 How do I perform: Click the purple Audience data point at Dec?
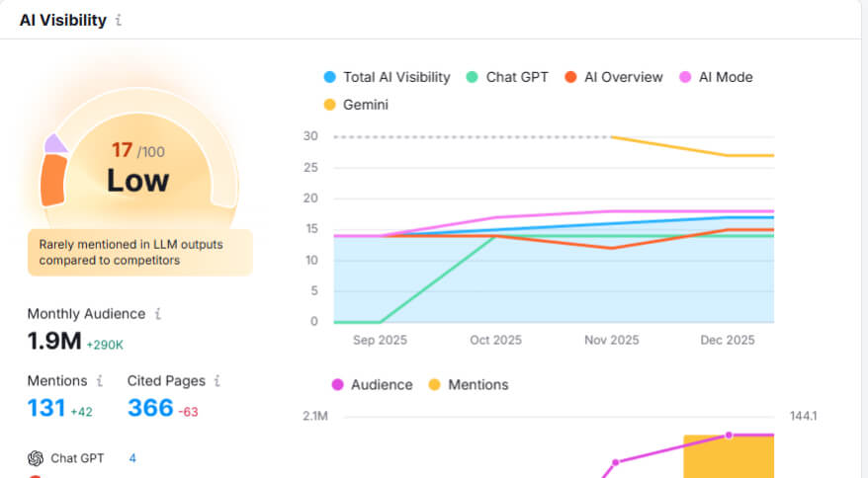(729, 435)
